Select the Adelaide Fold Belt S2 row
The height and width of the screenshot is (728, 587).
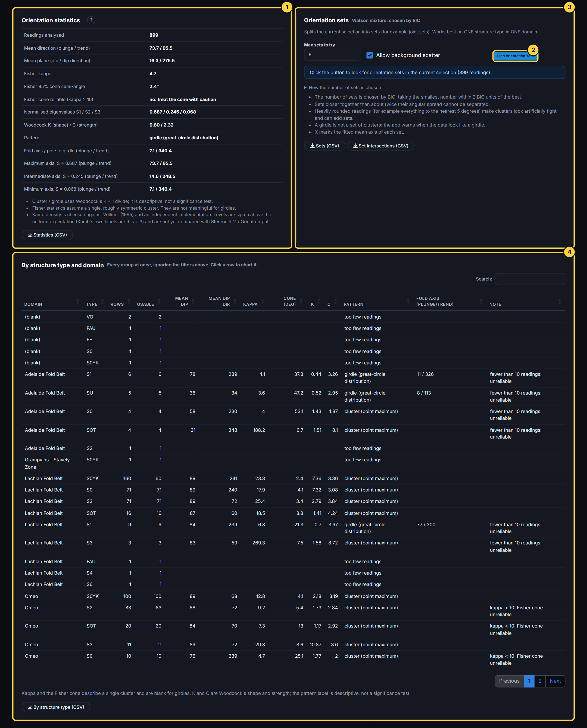point(293,448)
